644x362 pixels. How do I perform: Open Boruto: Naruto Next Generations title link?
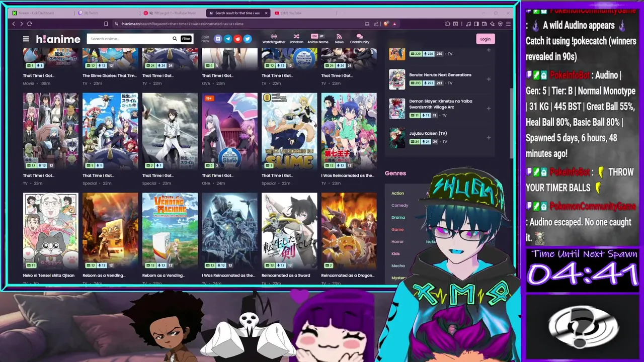click(x=440, y=75)
